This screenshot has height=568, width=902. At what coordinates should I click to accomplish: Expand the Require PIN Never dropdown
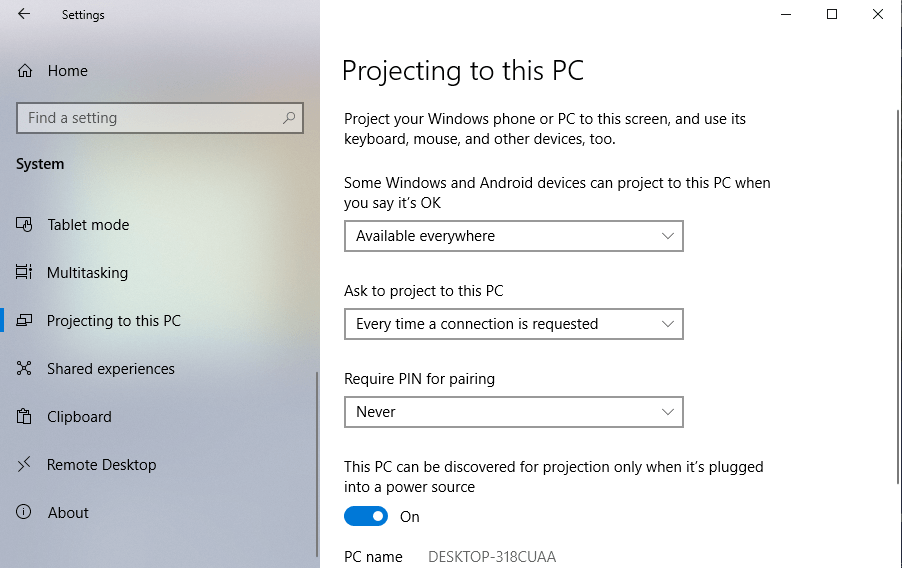pos(514,412)
